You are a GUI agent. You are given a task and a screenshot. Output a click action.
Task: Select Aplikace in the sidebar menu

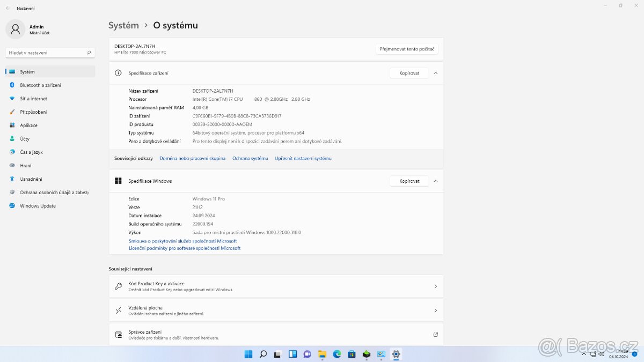(28, 125)
